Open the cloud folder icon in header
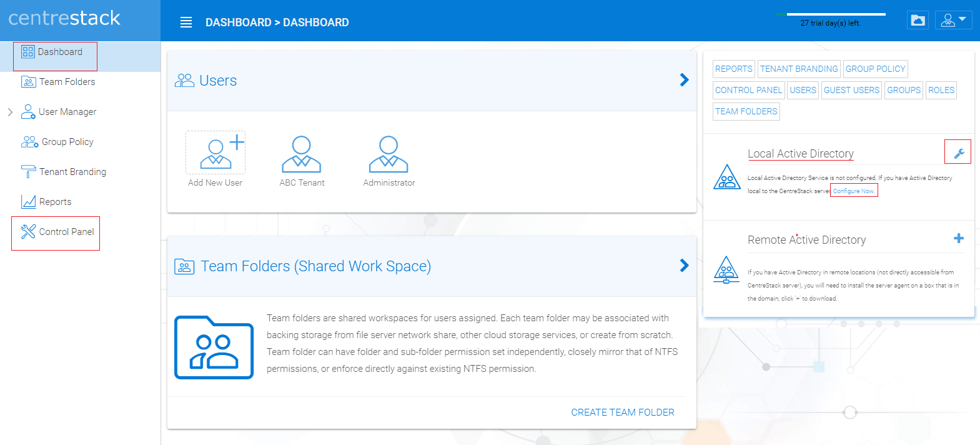The width and height of the screenshot is (980, 445). click(x=918, y=20)
